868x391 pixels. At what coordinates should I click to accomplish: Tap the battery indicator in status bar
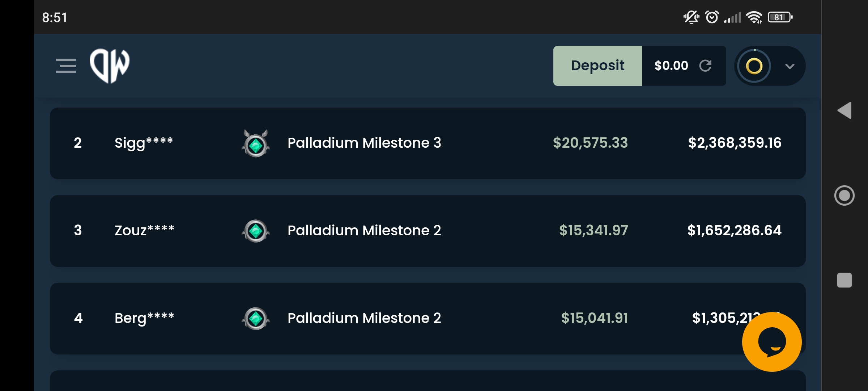point(780,17)
